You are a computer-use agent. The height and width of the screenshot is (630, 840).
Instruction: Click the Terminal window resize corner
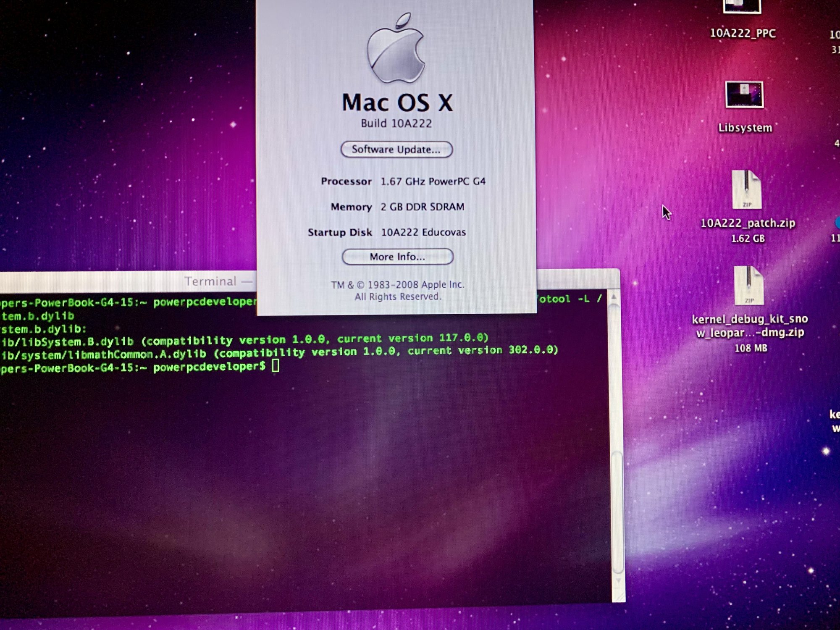coord(619,596)
